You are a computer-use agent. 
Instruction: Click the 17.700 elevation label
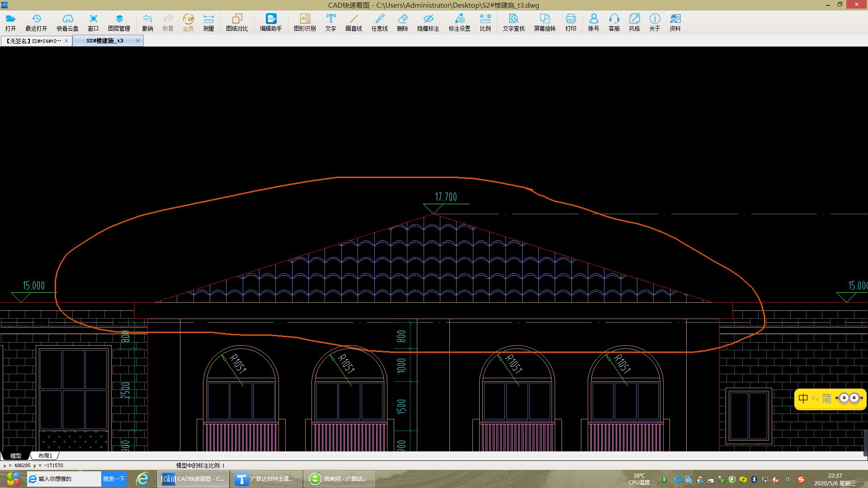point(446,197)
